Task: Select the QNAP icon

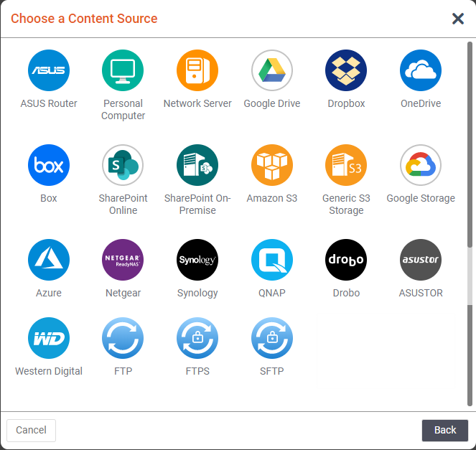Action: pyautogui.click(x=272, y=260)
